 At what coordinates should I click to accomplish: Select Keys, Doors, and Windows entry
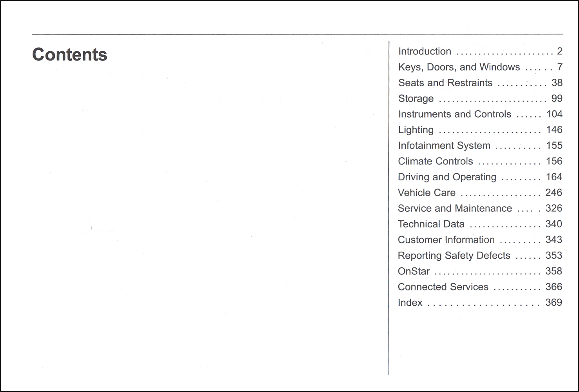(x=480, y=67)
